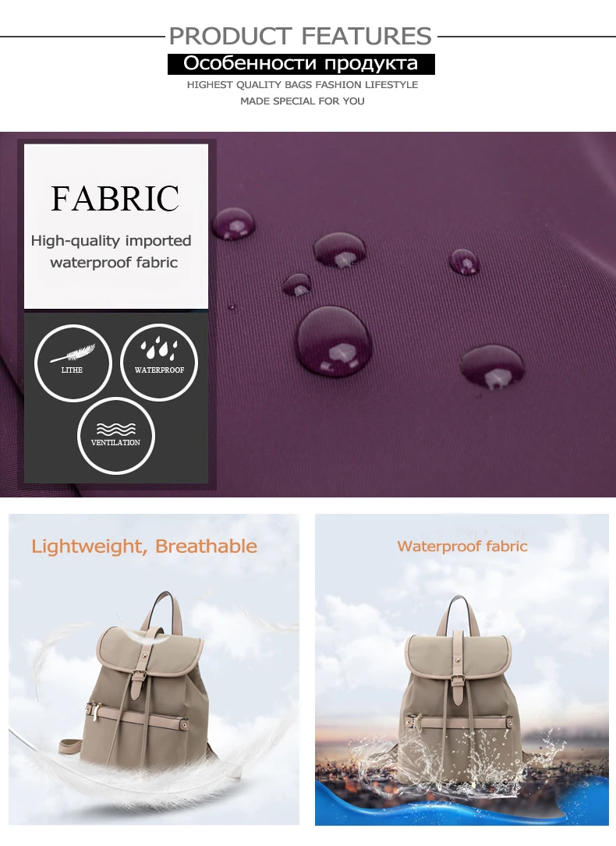Viewport: 616px width, 846px height.
Task: Click the WATERPROOF raindrops circle icon
Action: pyautogui.click(x=159, y=363)
